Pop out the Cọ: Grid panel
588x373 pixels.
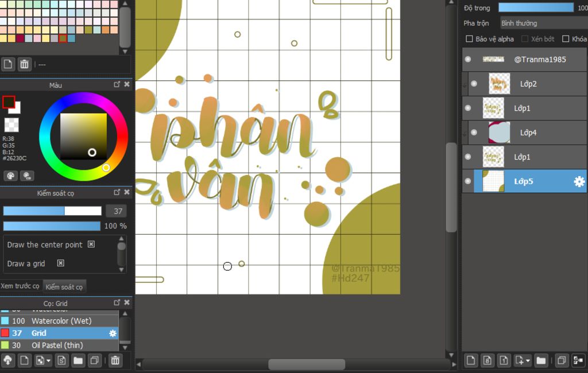117,302
